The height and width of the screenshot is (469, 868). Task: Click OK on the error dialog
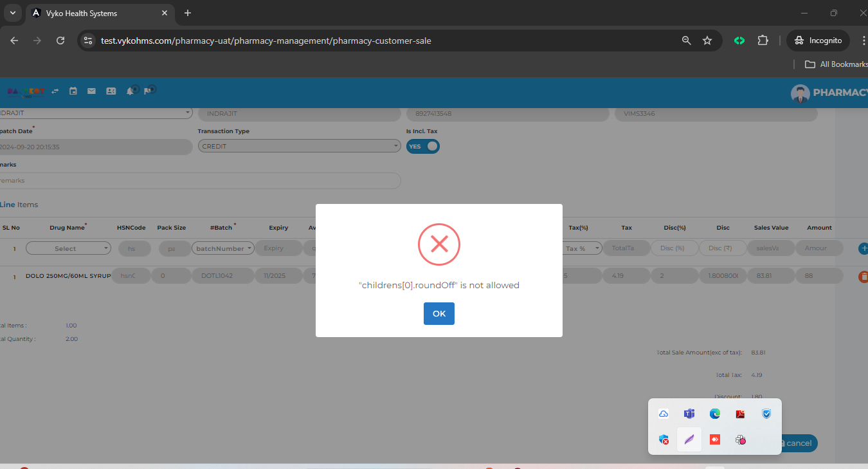[439, 313]
